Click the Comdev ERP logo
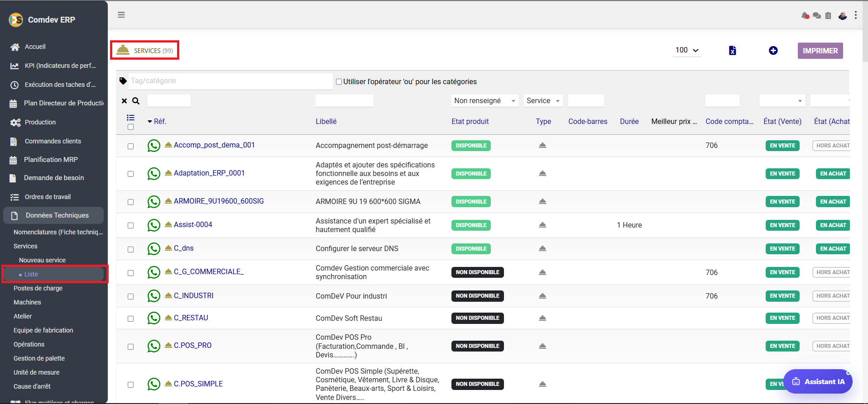The height and width of the screenshot is (404, 868). (x=16, y=20)
